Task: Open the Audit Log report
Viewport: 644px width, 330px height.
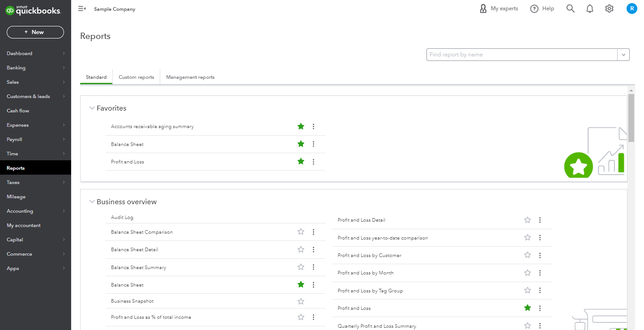Action: (122, 217)
